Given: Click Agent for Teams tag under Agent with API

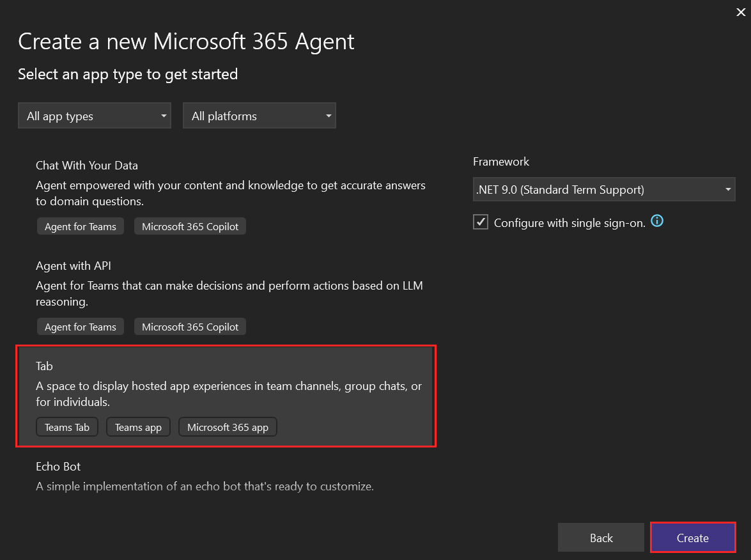Looking at the screenshot, I should click(80, 326).
